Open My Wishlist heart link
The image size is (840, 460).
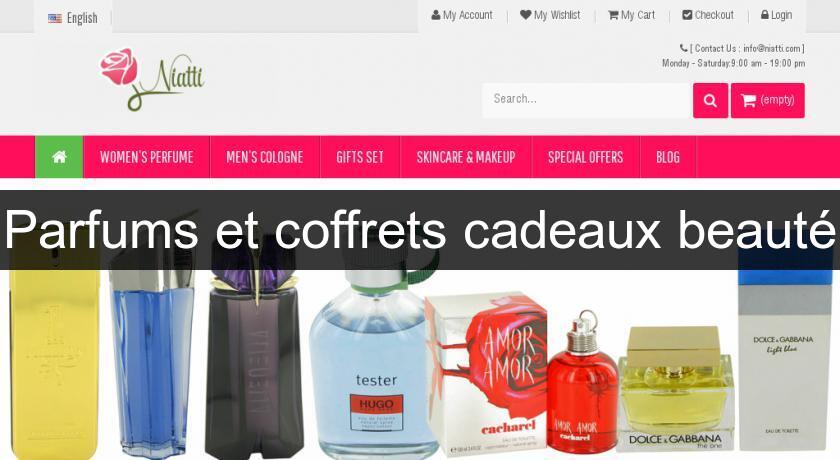coord(550,15)
